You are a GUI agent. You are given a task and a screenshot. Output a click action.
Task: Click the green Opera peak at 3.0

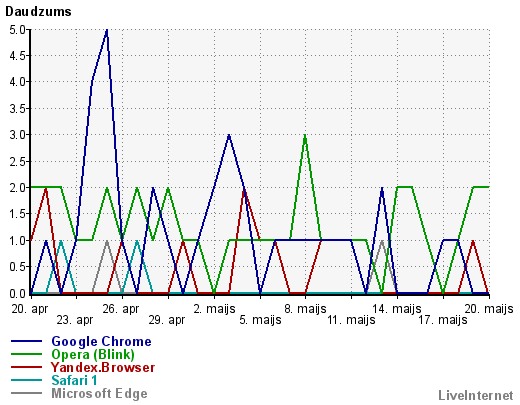305,135
